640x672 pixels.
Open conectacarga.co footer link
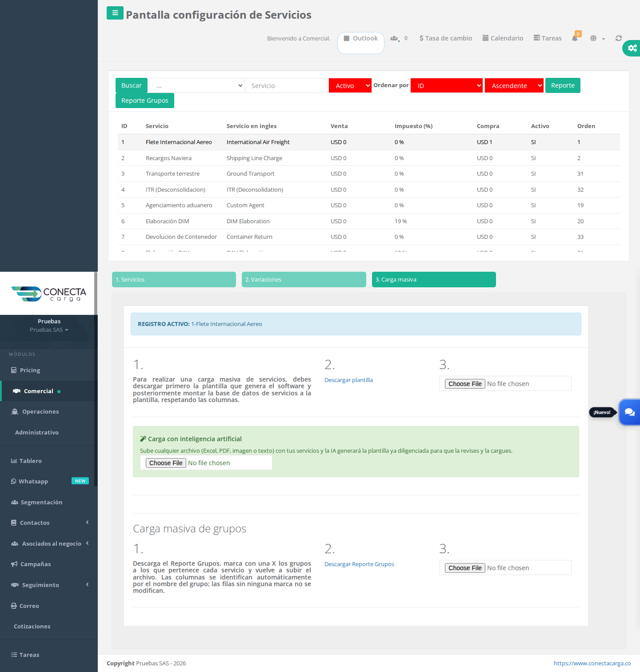(x=592, y=663)
